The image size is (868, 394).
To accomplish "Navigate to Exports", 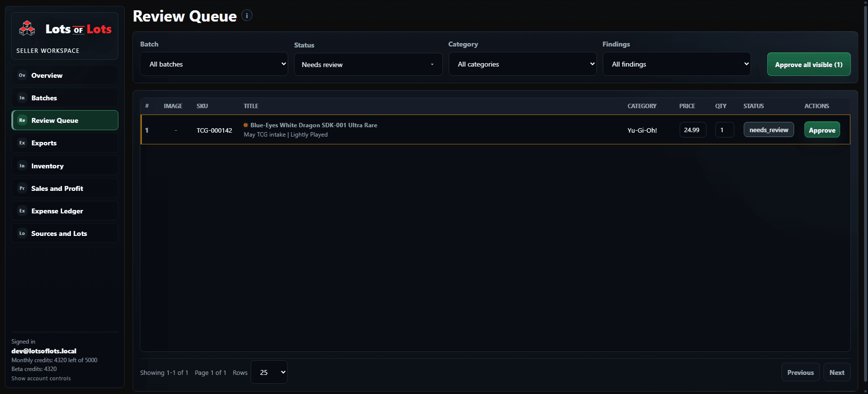I will [x=65, y=143].
